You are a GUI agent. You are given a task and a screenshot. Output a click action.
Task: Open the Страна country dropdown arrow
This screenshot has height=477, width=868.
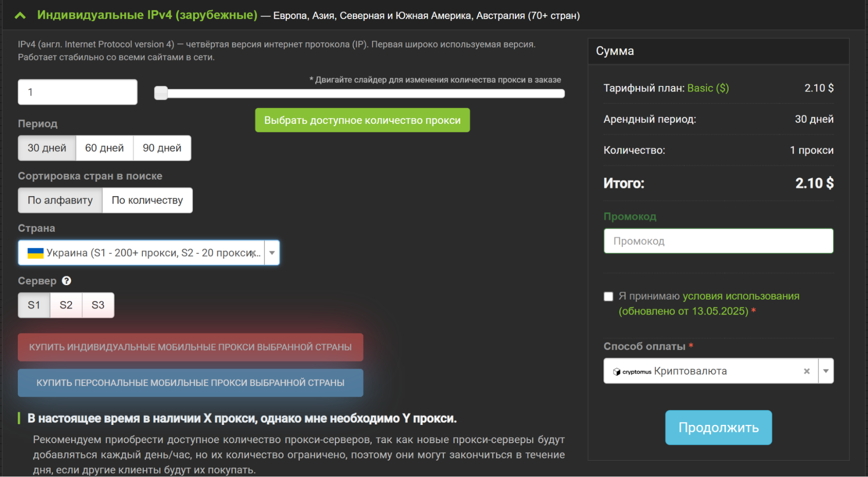272,253
